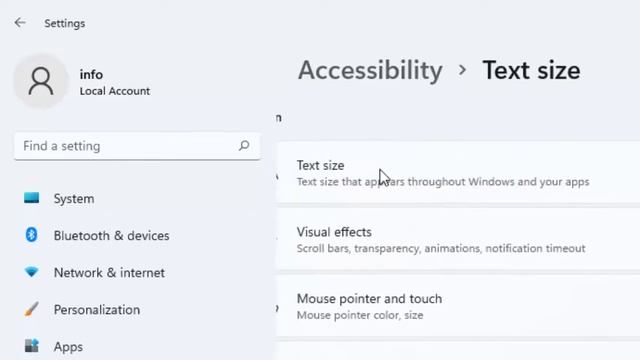This screenshot has width=640, height=360.
Task: Click the Text size page heading
Action: tap(531, 71)
